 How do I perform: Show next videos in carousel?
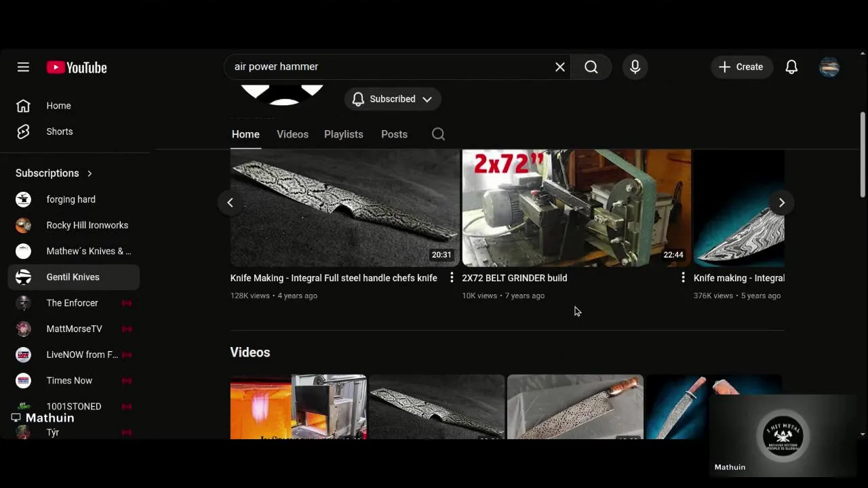pos(781,203)
